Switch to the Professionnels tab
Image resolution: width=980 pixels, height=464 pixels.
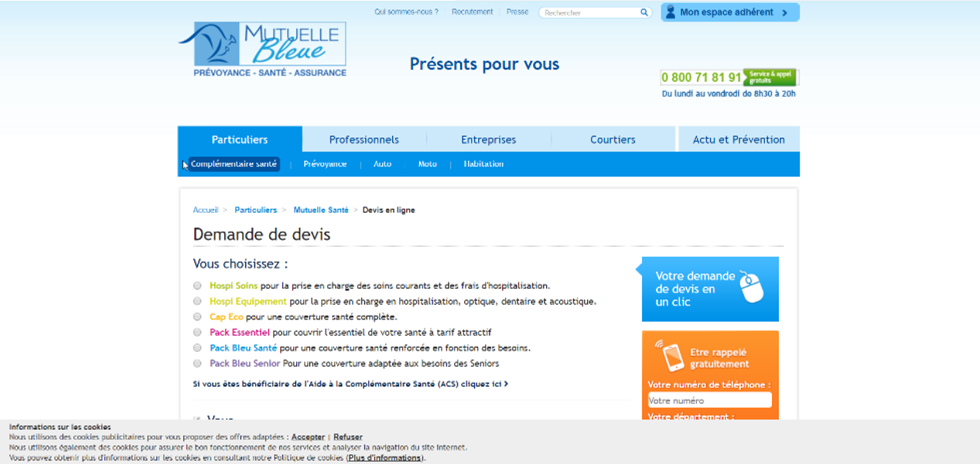(364, 140)
